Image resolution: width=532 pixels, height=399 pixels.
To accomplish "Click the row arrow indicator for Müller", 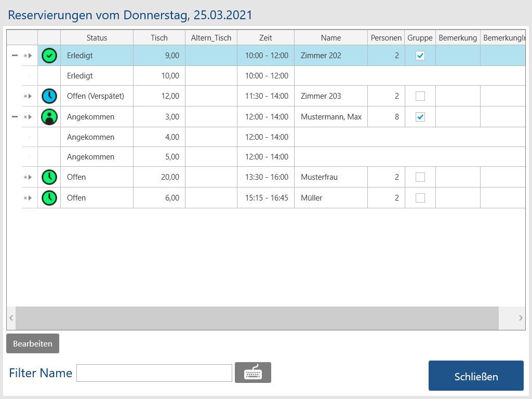I will coord(30,198).
